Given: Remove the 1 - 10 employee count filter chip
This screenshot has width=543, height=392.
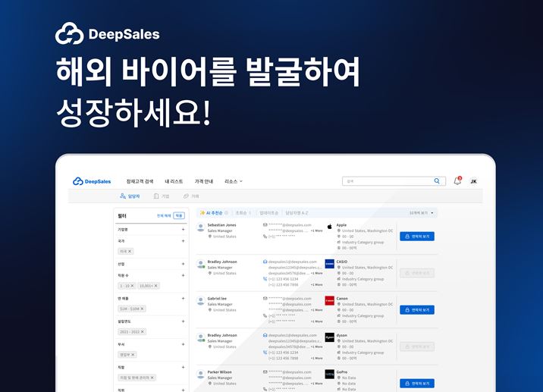Looking at the screenshot, I should click(132, 286).
